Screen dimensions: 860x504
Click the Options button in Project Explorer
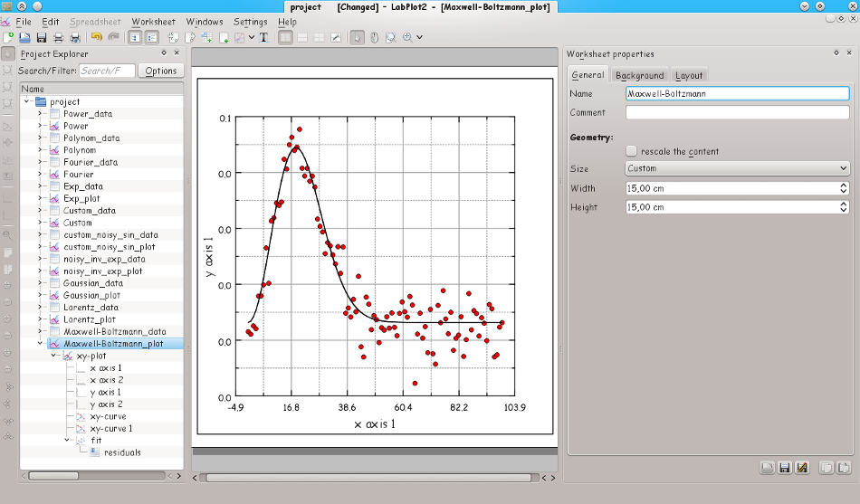click(x=160, y=71)
